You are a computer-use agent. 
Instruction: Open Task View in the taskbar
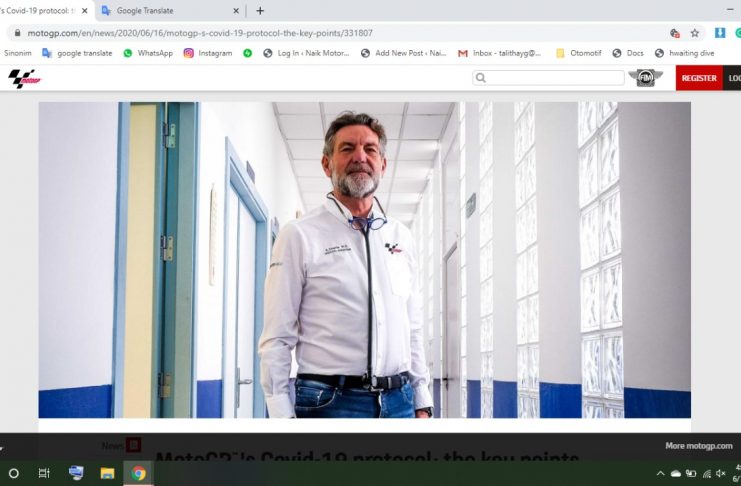(44, 473)
